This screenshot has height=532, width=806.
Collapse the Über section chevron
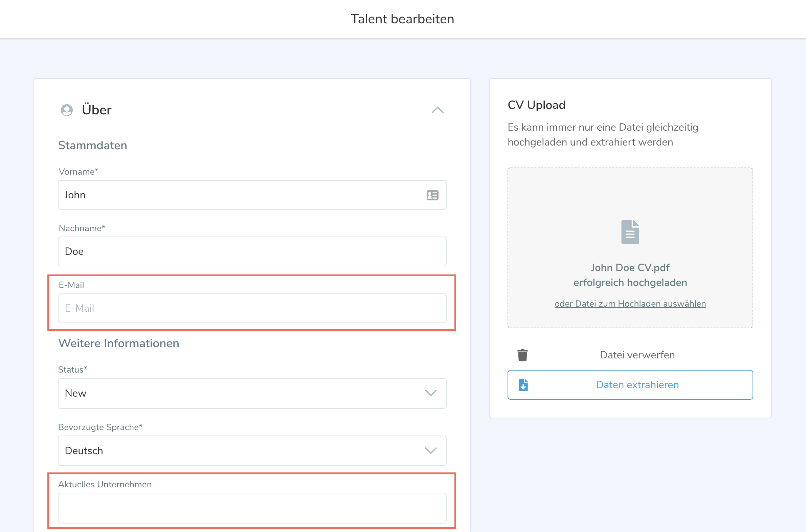tap(437, 110)
